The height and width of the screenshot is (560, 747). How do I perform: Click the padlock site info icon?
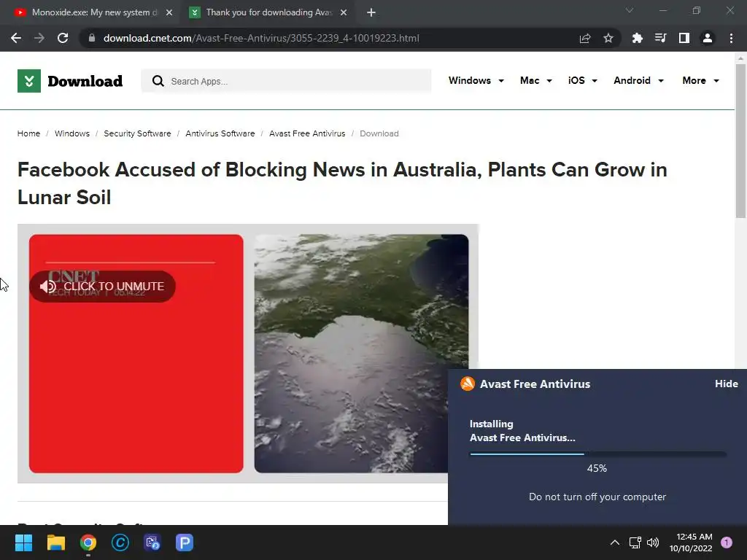(x=92, y=38)
